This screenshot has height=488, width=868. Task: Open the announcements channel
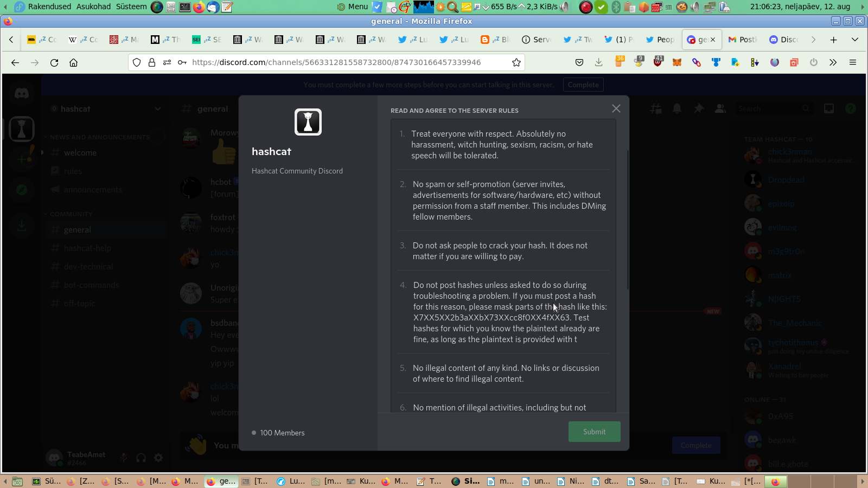click(106, 190)
